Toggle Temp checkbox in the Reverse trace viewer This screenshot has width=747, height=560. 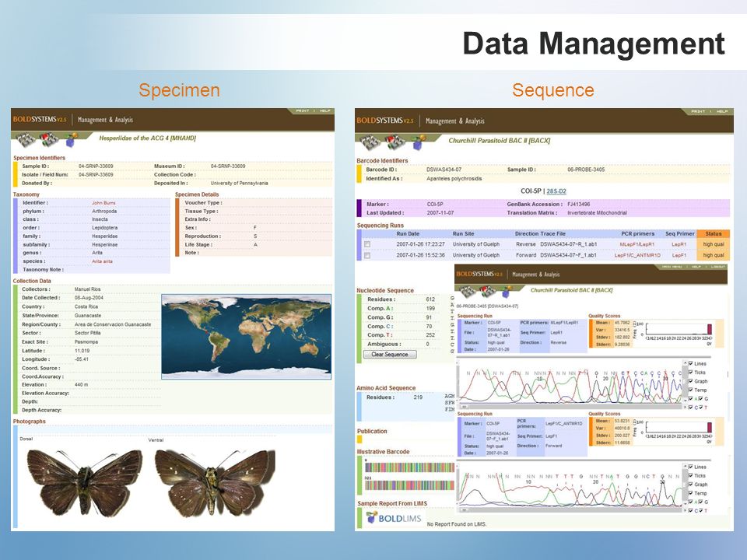691,390
